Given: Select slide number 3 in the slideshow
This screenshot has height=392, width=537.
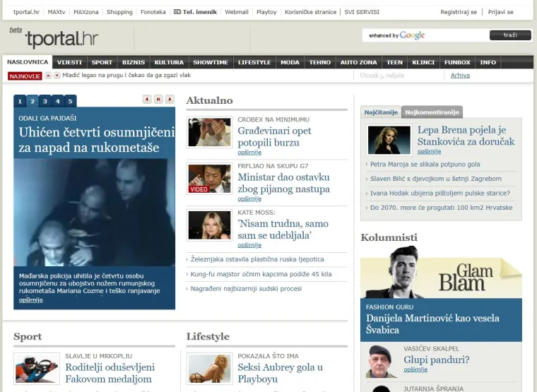Looking at the screenshot, I should point(45,101).
